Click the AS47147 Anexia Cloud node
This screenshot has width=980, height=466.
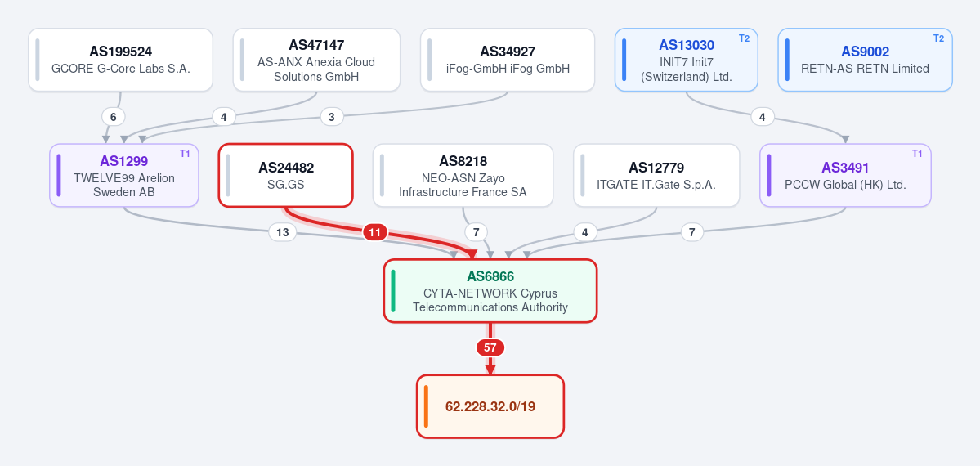316,60
